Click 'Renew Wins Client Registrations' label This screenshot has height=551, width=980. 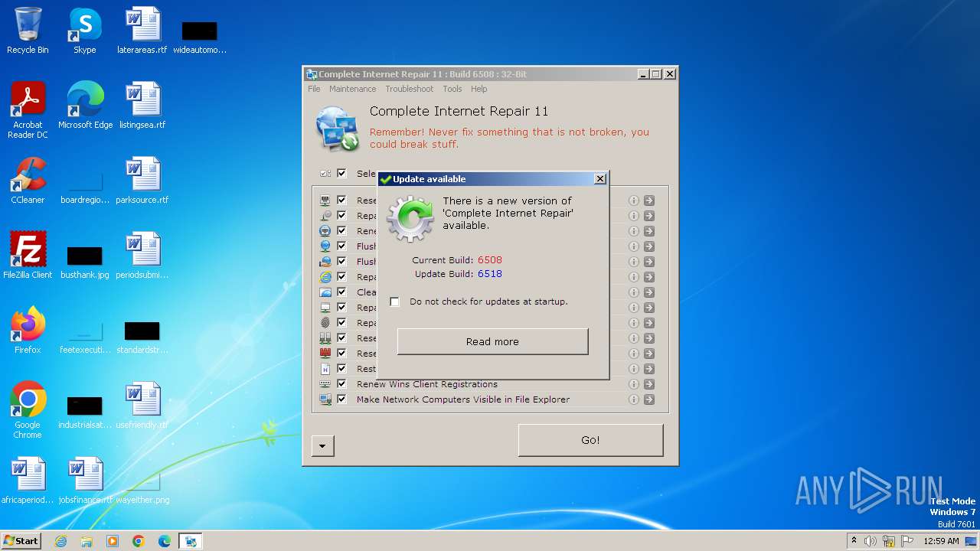427,384
